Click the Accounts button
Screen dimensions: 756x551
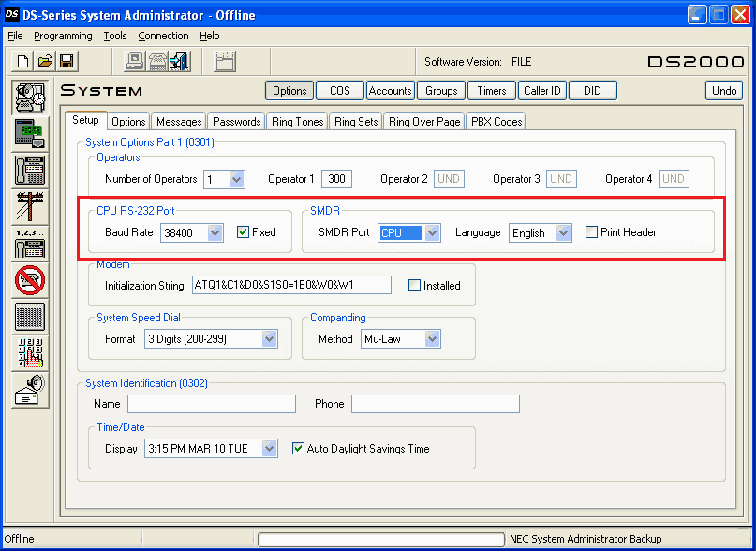391,91
